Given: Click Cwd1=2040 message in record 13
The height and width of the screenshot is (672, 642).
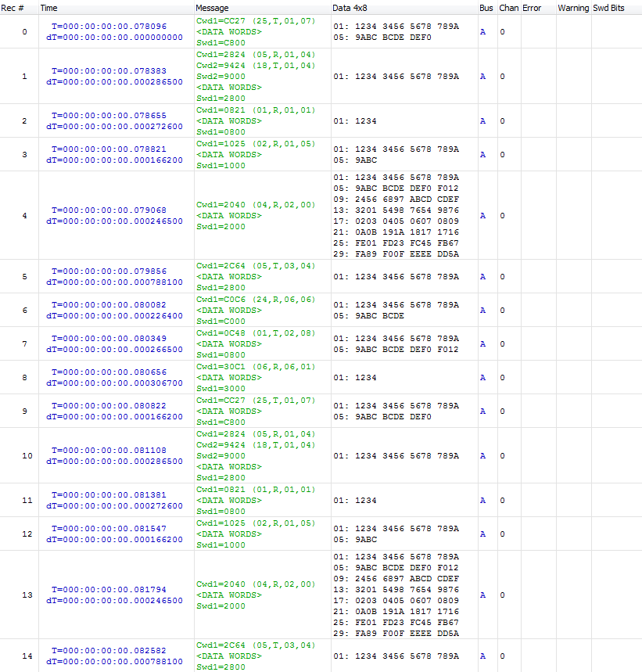Looking at the screenshot, I should pos(256,584).
